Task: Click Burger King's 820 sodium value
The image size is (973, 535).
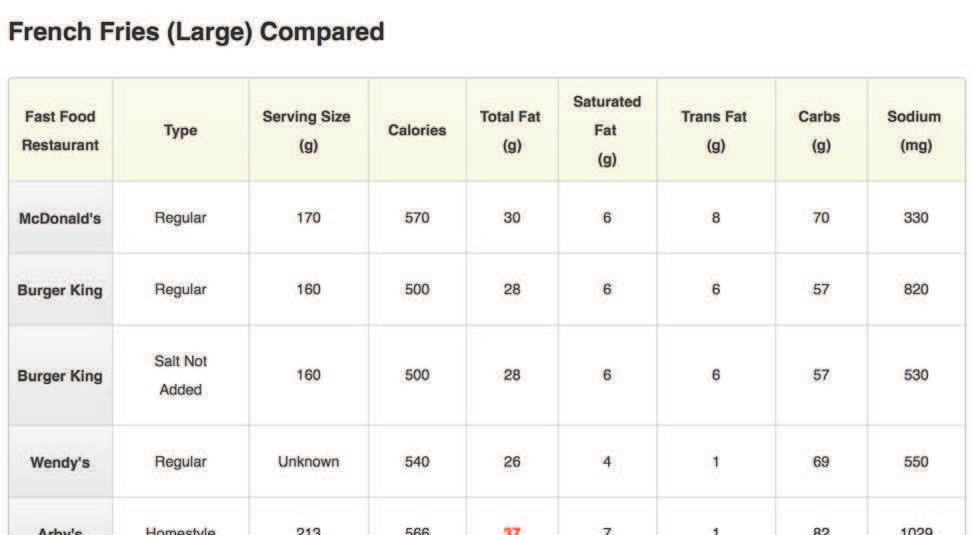Action: pyautogui.click(x=916, y=289)
